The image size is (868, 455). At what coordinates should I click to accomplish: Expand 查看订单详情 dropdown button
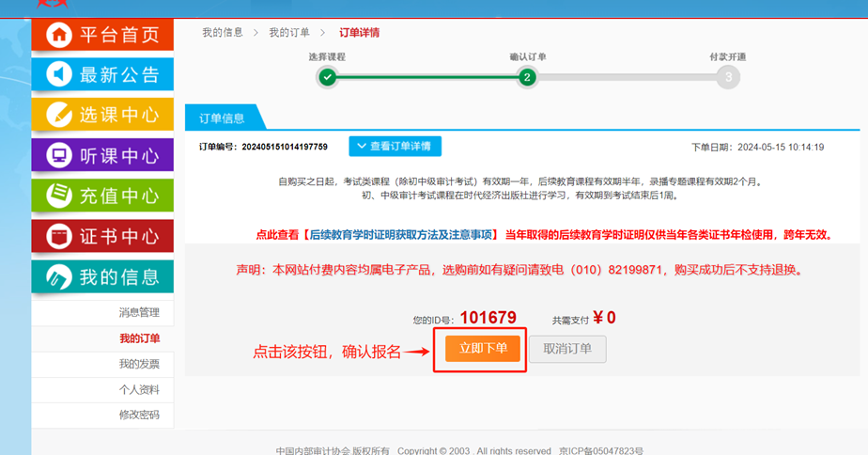[x=395, y=147]
